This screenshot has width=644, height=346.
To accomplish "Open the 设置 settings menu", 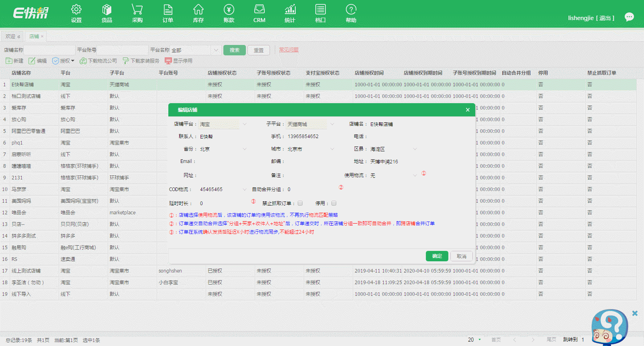I will click(76, 14).
